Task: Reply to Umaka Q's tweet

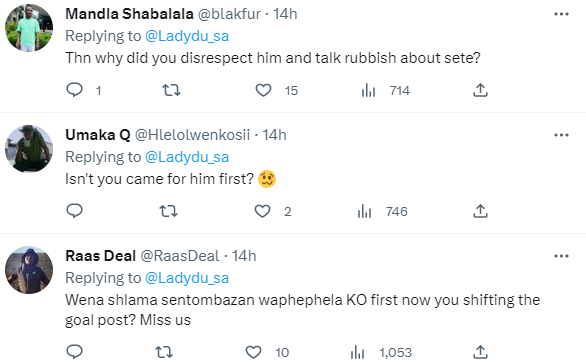Action: [x=74, y=211]
